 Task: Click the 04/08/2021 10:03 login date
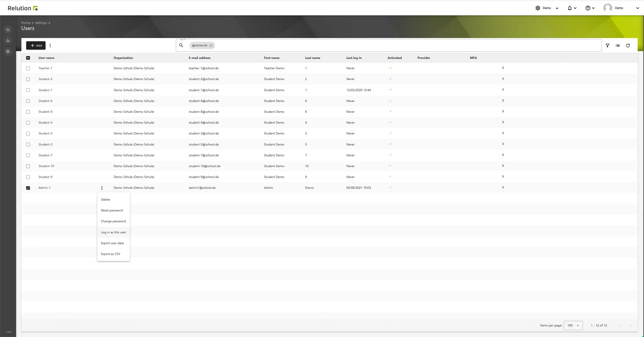coord(358,188)
